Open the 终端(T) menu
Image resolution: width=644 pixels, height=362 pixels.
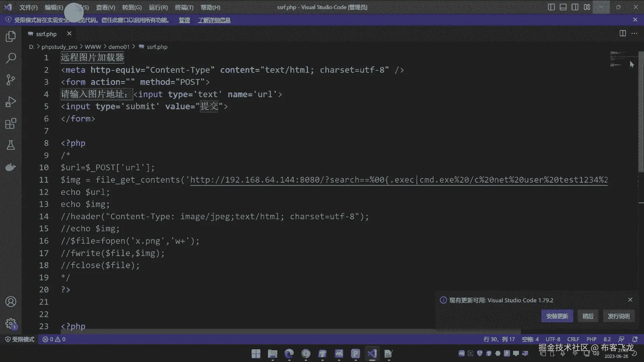[x=184, y=7]
